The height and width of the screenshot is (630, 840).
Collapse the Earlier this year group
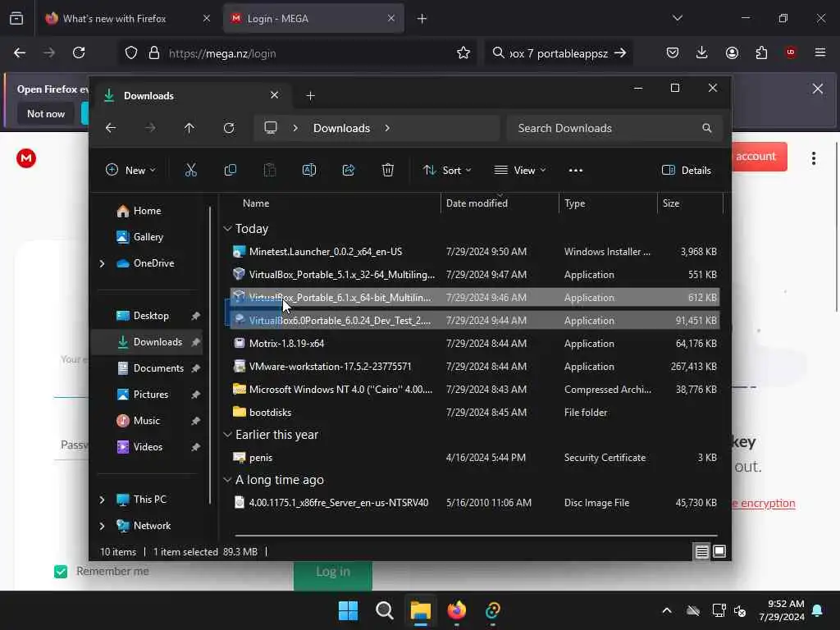point(227,435)
